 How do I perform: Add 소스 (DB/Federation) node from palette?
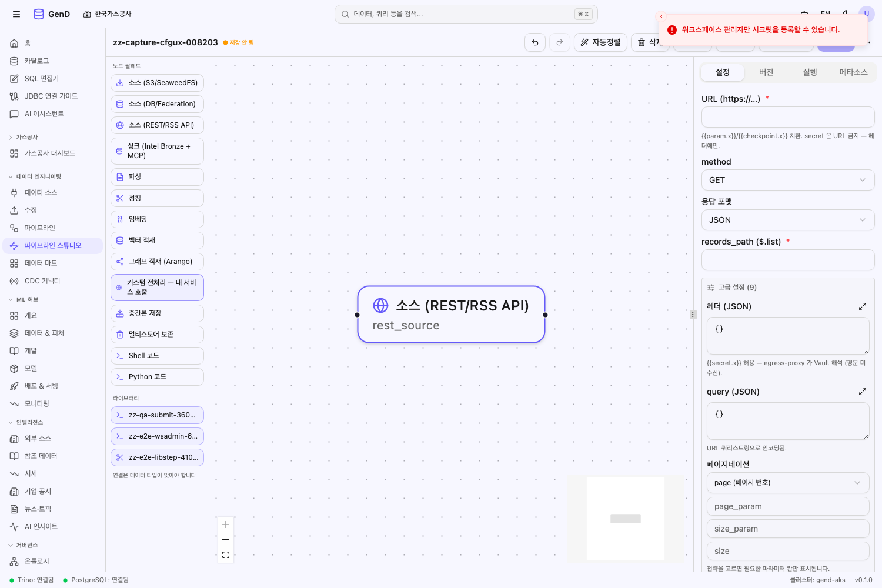tap(157, 104)
